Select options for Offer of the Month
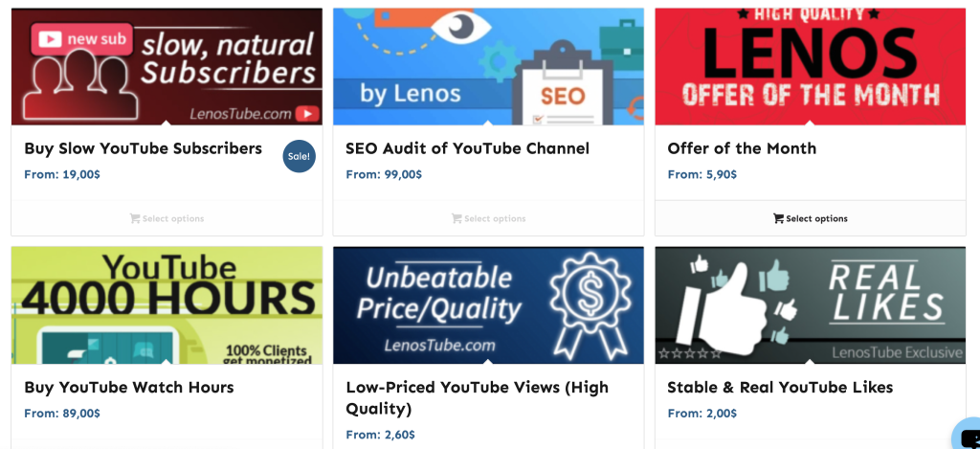Image resolution: width=980 pixels, height=449 pixels. pyautogui.click(x=810, y=219)
